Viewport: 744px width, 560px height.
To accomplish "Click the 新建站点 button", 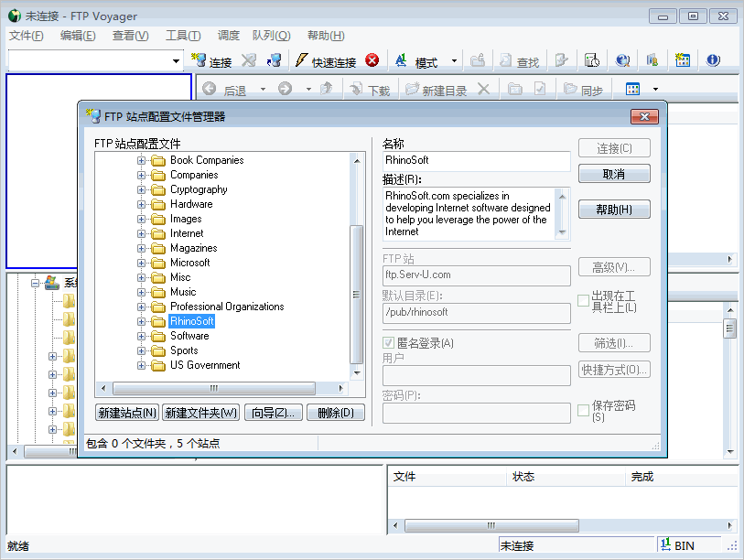I will pos(127,413).
